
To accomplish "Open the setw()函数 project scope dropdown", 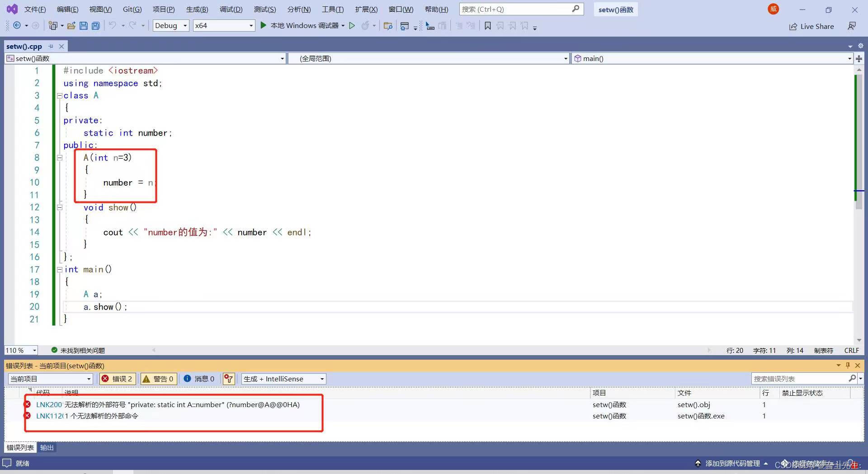I will click(x=145, y=58).
